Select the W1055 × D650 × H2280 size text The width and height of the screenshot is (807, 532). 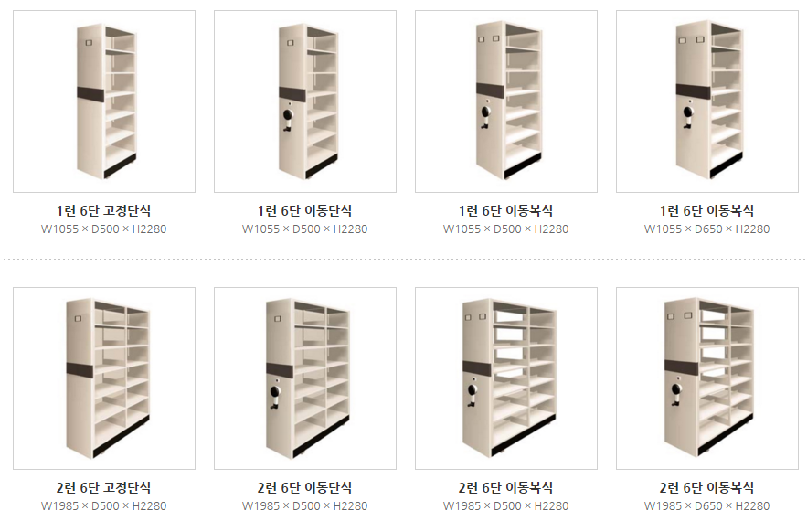707,229
